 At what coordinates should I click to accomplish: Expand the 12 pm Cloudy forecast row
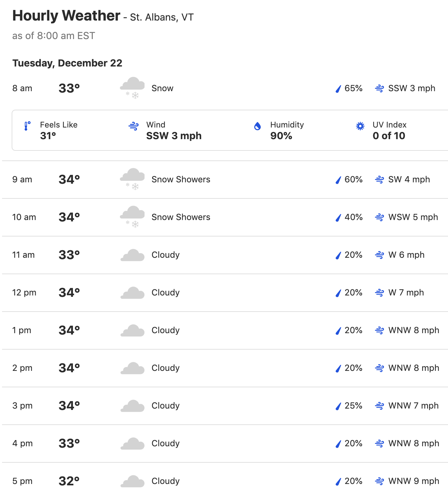click(225, 293)
